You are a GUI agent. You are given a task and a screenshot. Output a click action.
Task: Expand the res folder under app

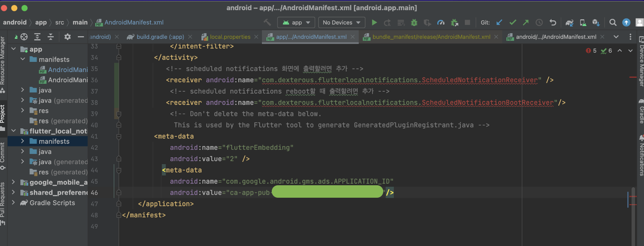click(23, 111)
